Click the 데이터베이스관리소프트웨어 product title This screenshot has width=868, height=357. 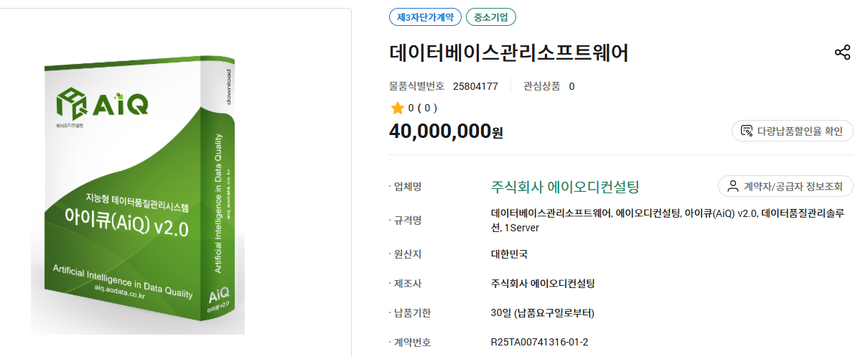pos(509,53)
